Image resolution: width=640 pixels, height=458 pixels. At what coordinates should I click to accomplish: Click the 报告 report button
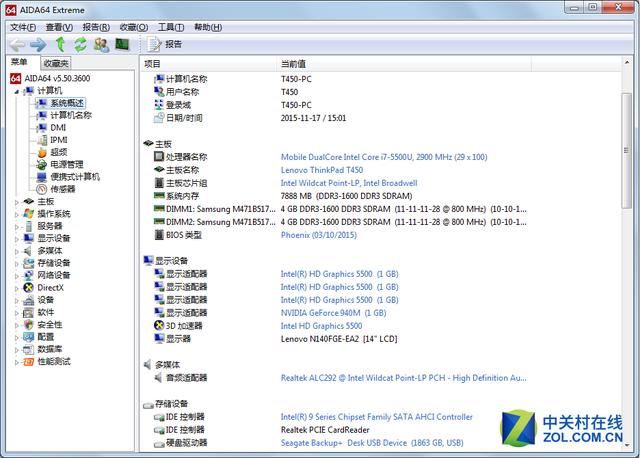tap(165, 44)
